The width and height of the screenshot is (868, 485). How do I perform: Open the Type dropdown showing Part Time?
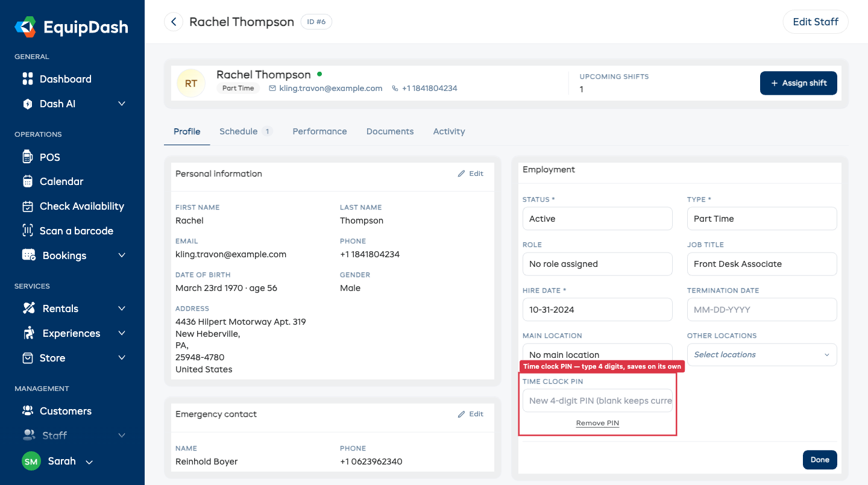[x=762, y=219]
